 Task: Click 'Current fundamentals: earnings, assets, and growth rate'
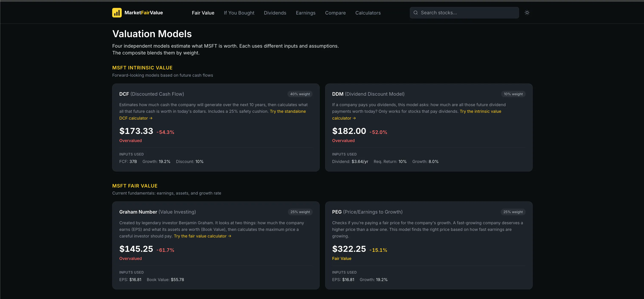[x=167, y=193]
